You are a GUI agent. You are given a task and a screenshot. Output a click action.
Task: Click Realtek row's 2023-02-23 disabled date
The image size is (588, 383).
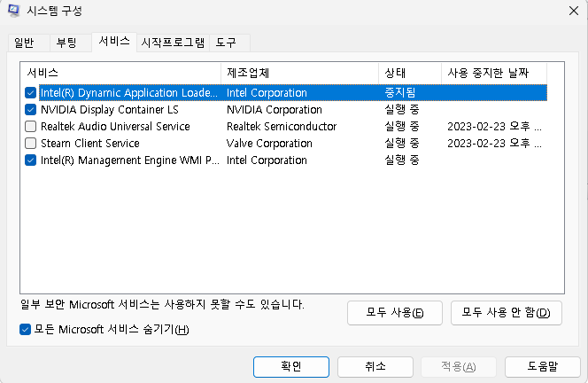click(x=494, y=127)
